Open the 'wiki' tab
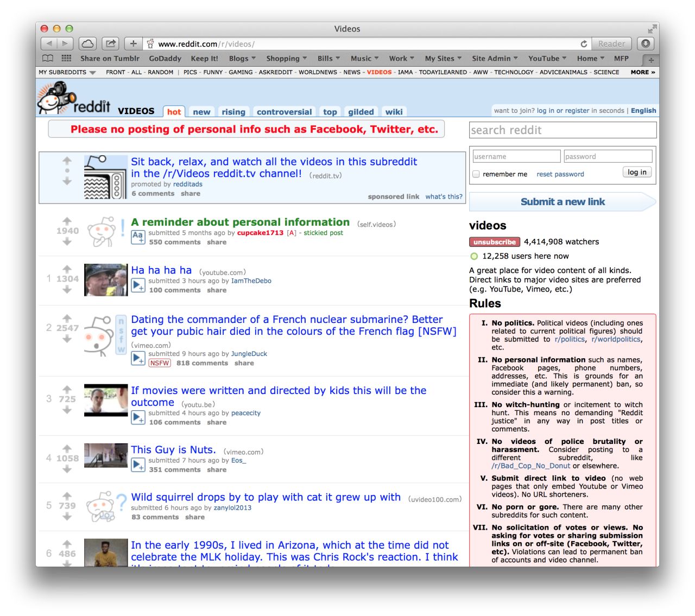695x616 pixels. [x=394, y=112]
